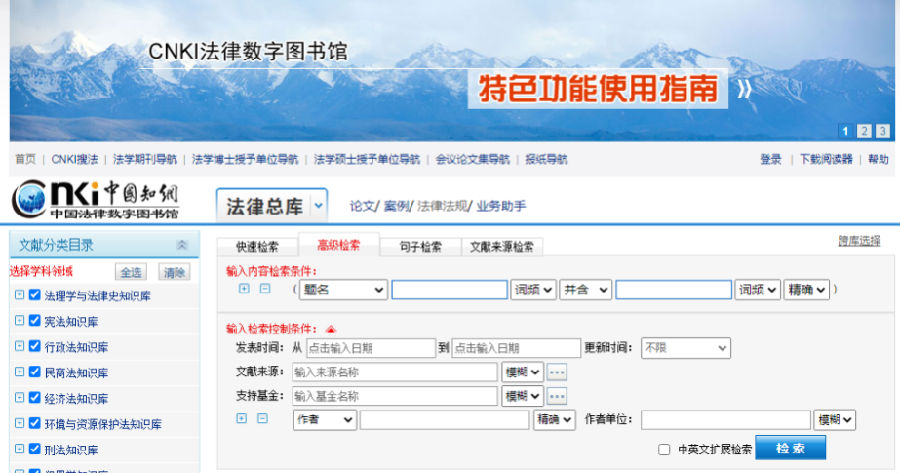900x473 pixels.
Task: Open 支持基金 browse dots button
Action: click(x=557, y=396)
